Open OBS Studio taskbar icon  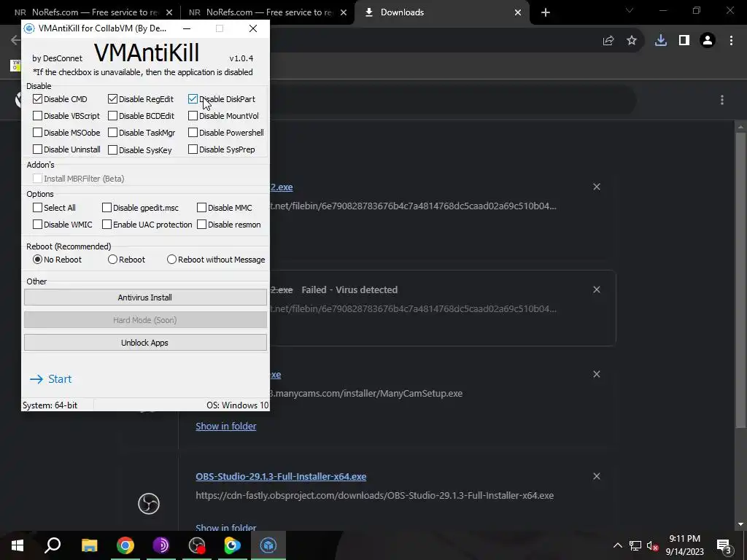click(x=197, y=545)
